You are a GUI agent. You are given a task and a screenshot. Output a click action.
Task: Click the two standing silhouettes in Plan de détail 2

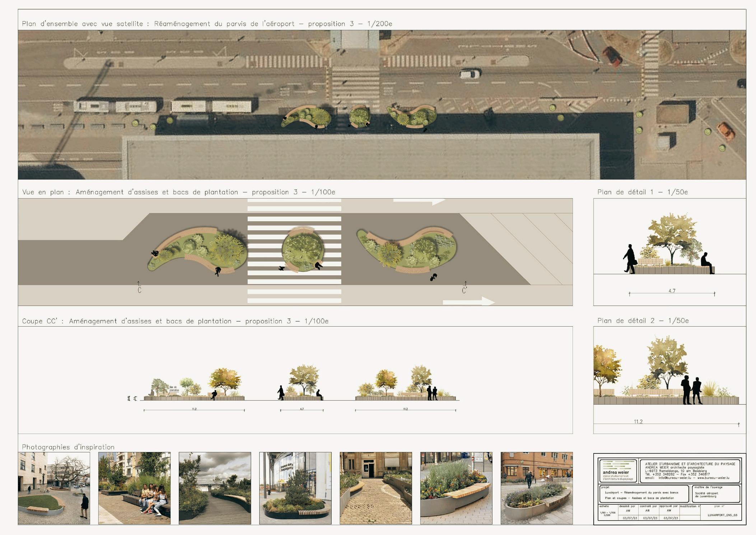coord(691,390)
